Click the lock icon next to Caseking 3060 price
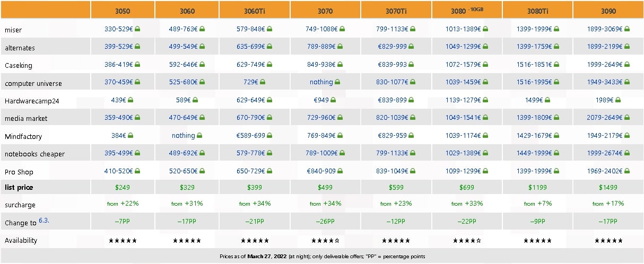 coord(202,65)
